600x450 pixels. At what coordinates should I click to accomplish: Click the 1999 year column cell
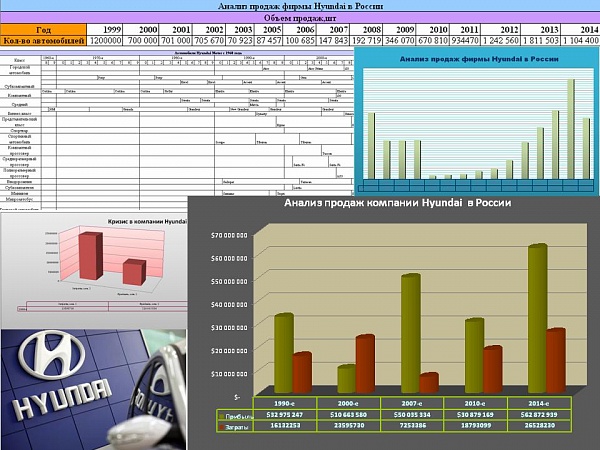tap(112, 30)
